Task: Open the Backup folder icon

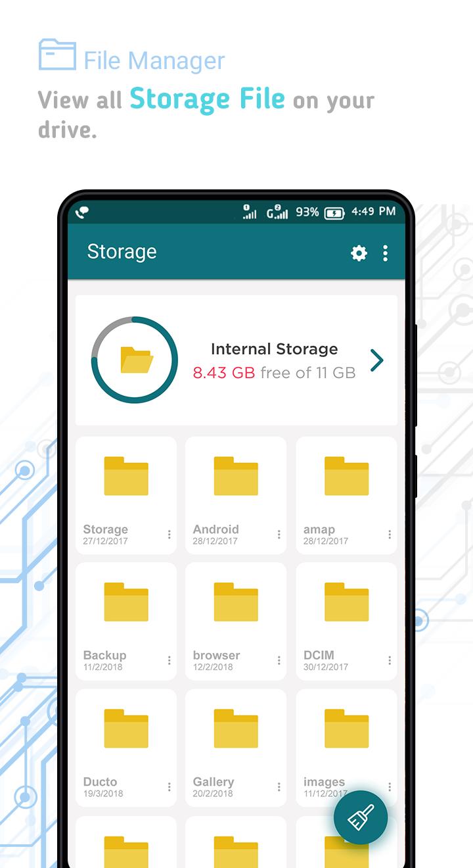Action: coord(126,602)
